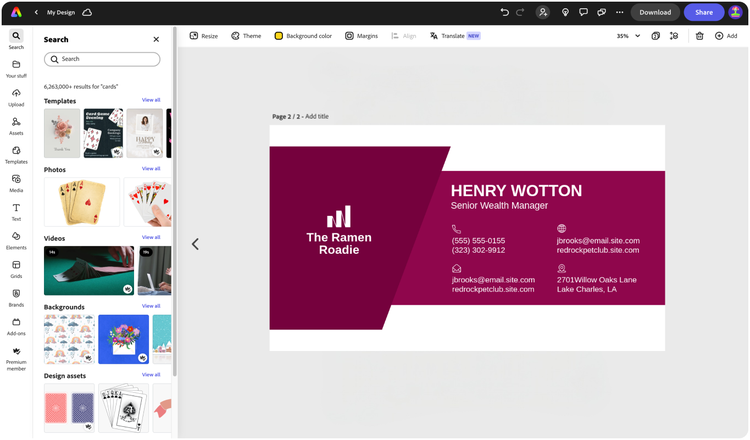This screenshot has height=440, width=750.
Task: View all Design assets results
Action: coord(151,374)
